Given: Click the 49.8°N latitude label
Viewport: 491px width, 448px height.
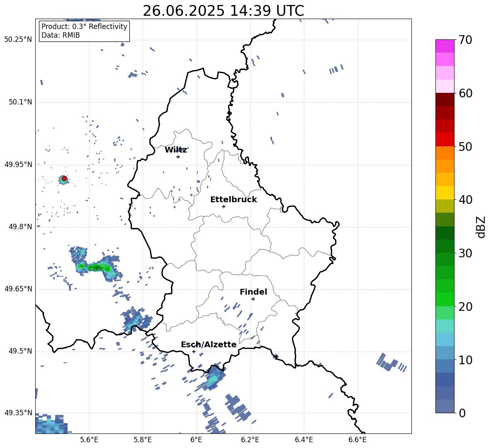Looking at the screenshot, I should [20, 227].
